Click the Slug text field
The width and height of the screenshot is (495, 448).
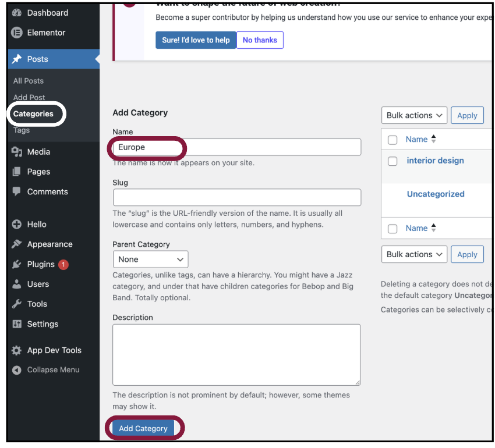click(x=236, y=197)
